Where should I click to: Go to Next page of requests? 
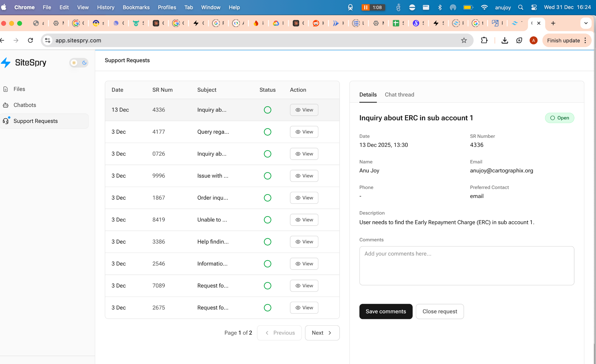pos(322,333)
